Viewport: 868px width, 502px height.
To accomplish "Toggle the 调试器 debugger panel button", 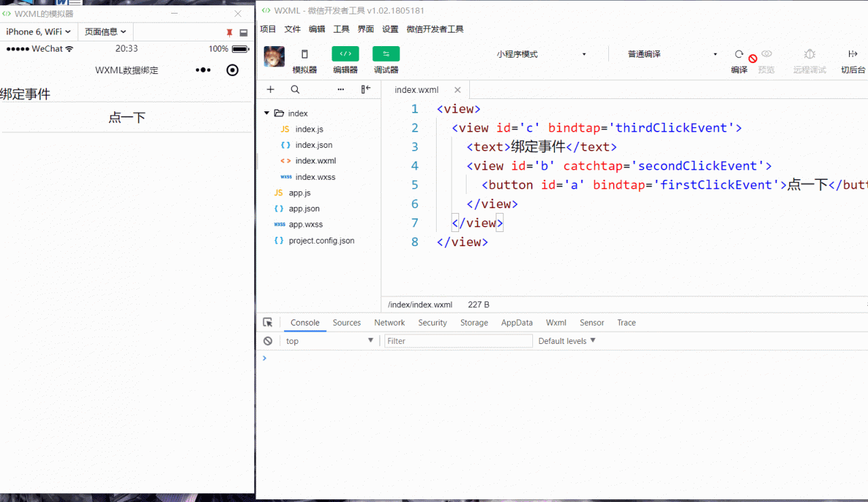I will [x=386, y=54].
